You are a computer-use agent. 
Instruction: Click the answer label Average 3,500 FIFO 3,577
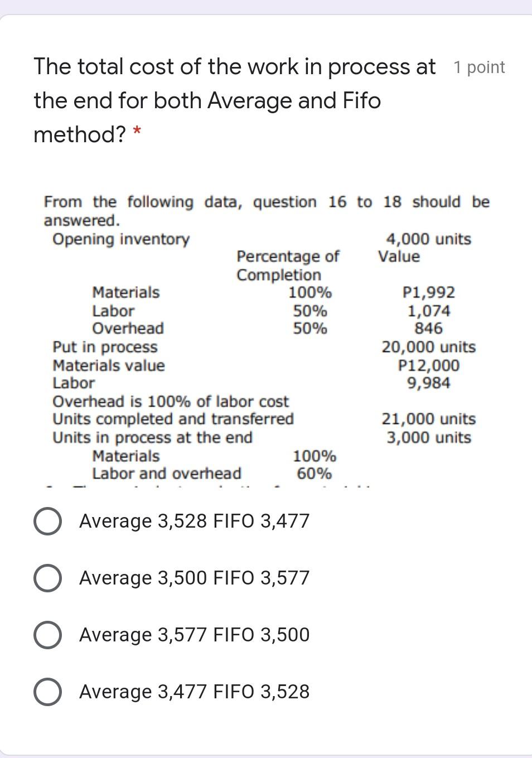pos(194,578)
